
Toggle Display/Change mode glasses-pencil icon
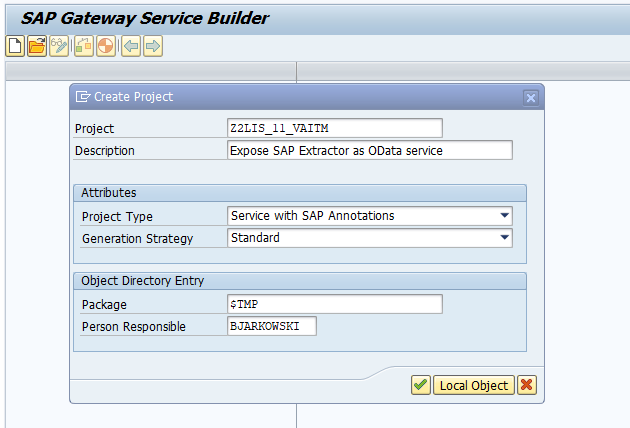pyautogui.click(x=60, y=46)
